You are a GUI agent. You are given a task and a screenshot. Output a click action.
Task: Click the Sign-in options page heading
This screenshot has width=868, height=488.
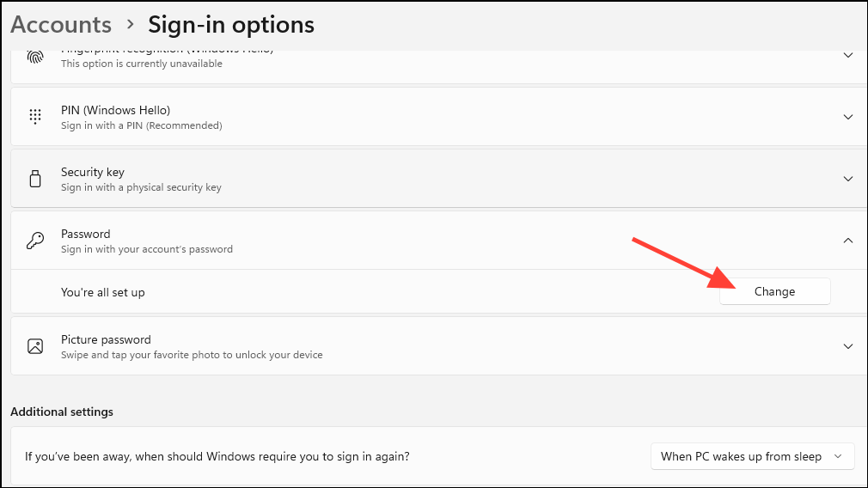tap(231, 25)
